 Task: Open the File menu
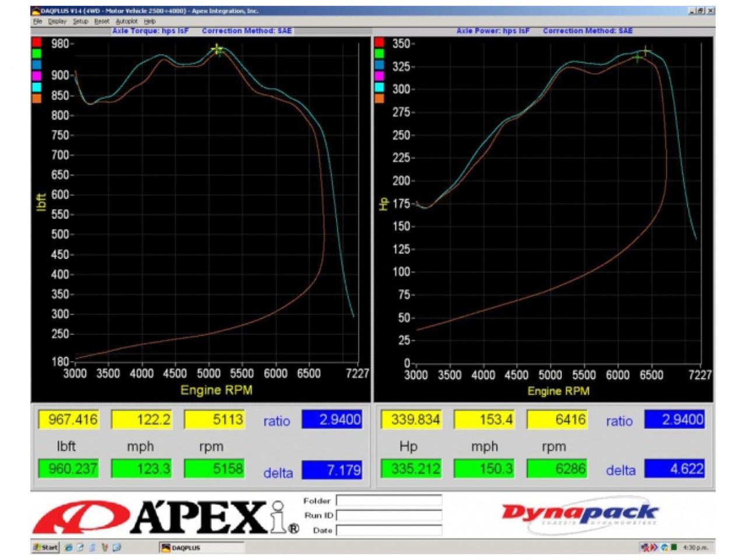38,21
